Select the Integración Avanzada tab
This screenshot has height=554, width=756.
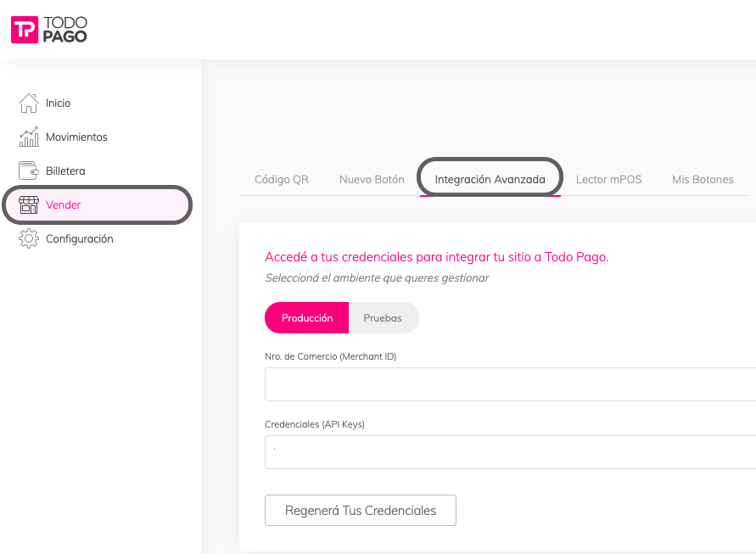click(490, 179)
